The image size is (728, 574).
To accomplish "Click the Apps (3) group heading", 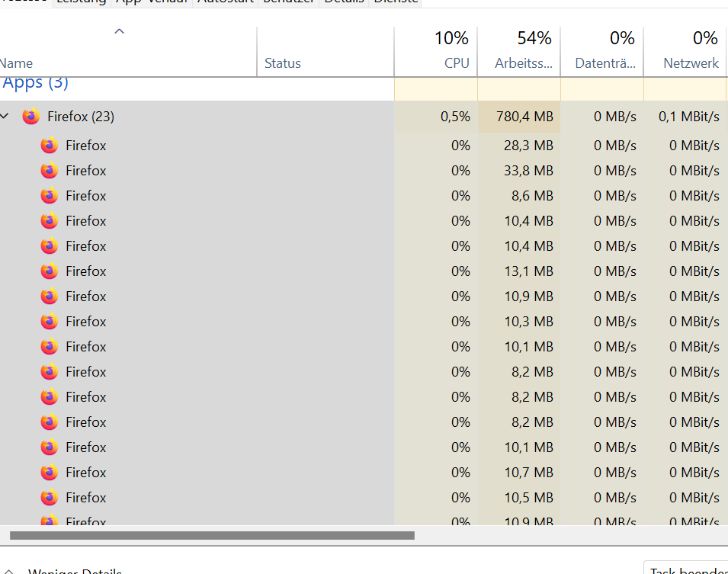I will click(35, 82).
